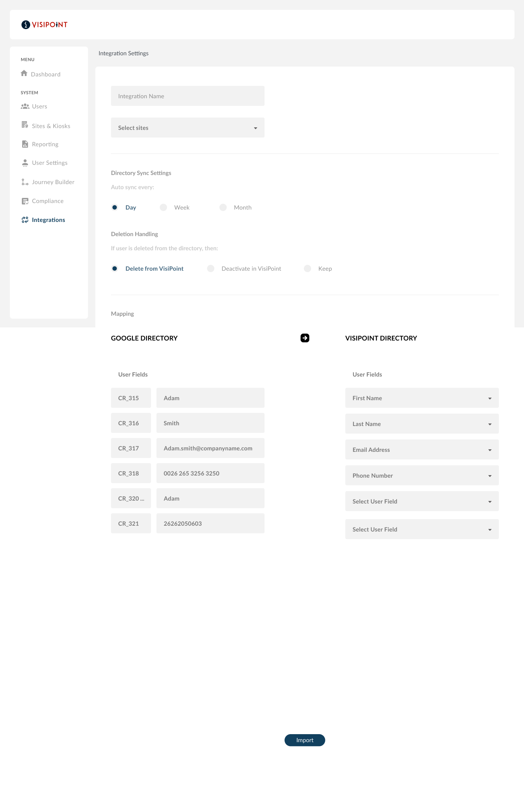
Task: Choose Deactivate in VisiPoint option
Action: click(211, 268)
